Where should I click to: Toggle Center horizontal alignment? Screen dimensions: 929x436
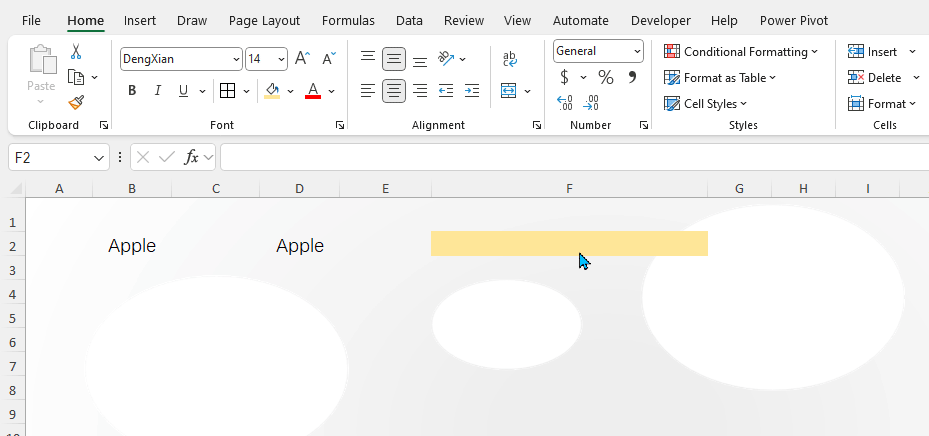394,91
